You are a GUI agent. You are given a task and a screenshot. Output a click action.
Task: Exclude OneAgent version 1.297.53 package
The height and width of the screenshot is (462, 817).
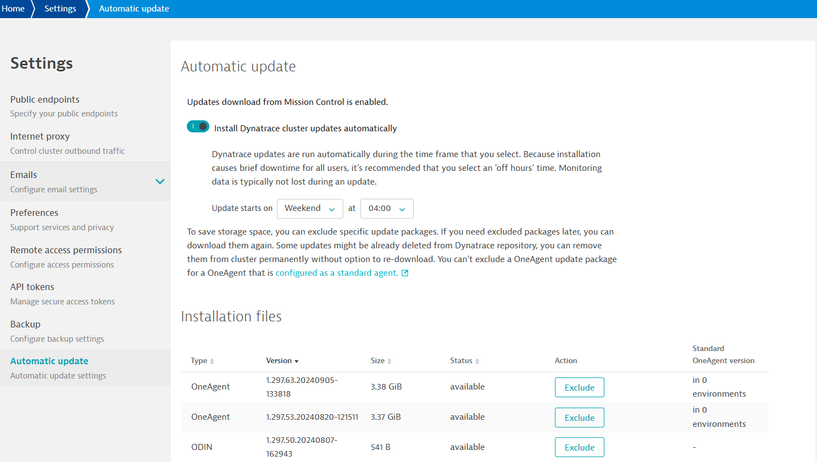pos(579,417)
